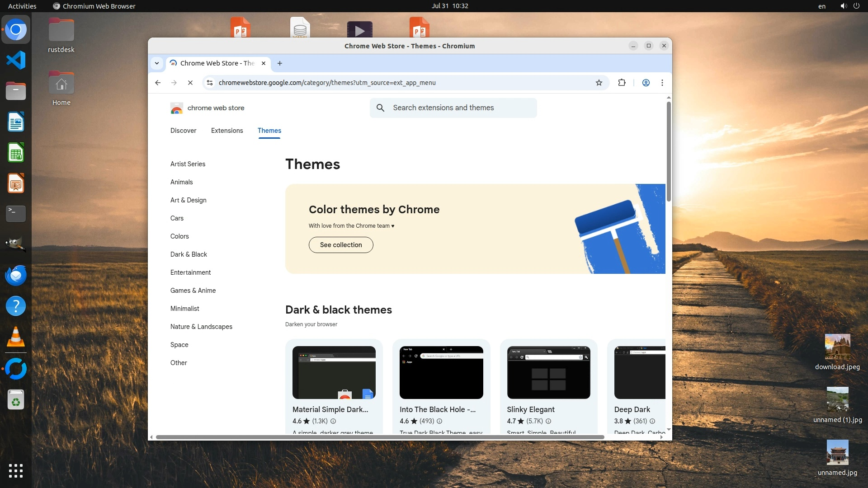Open the en keyboard language indicator
868x488 pixels.
coord(821,6)
